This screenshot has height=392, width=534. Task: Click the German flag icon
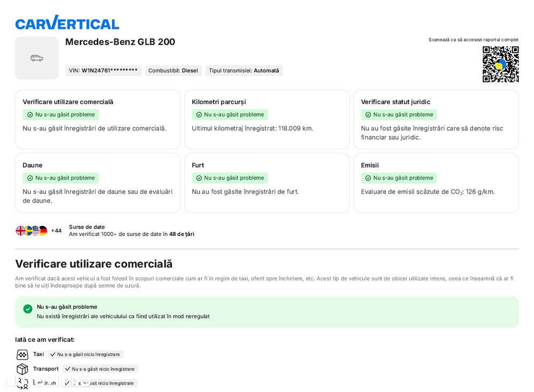click(x=43, y=231)
